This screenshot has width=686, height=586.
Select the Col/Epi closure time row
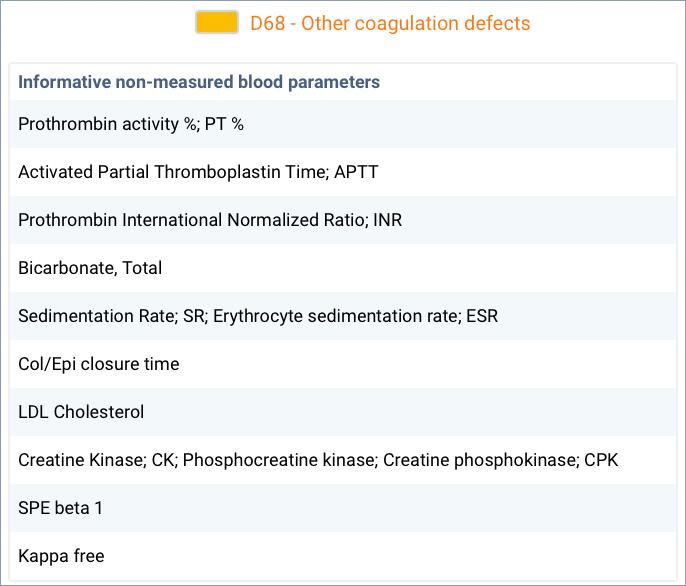(x=99, y=364)
